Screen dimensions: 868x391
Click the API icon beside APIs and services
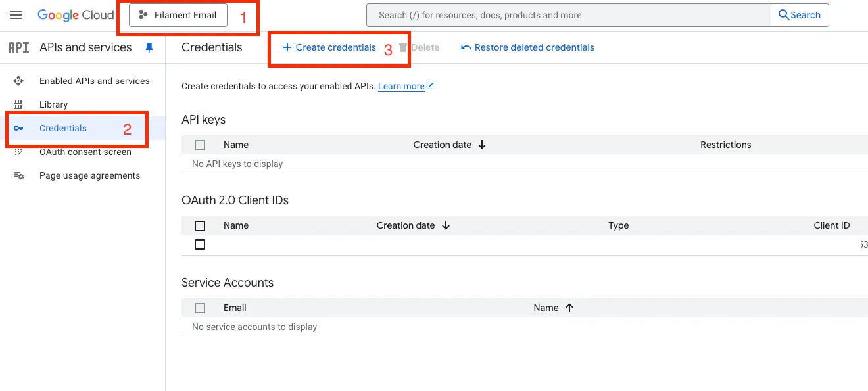click(18, 47)
